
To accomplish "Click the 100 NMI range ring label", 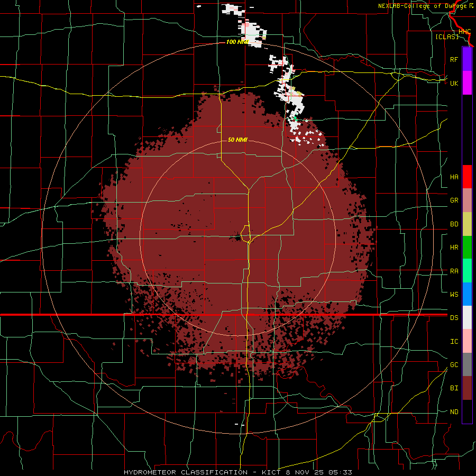I will click(237, 42).
